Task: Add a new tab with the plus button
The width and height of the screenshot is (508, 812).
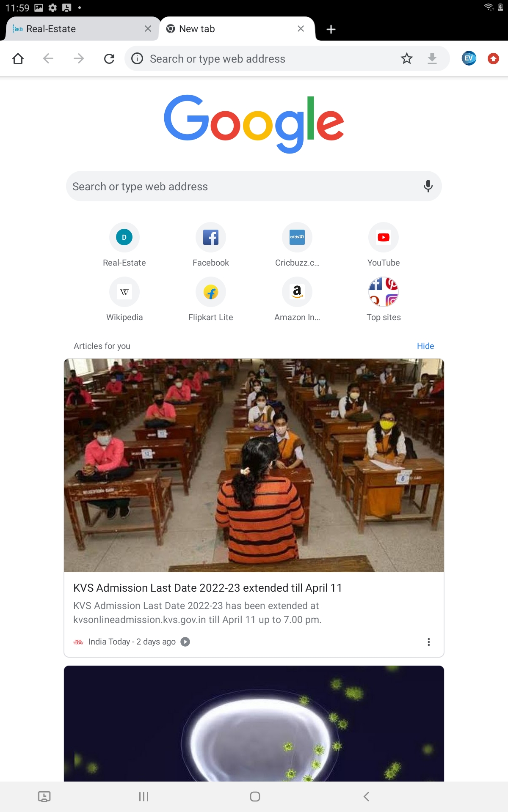Action: tap(331, 29)
